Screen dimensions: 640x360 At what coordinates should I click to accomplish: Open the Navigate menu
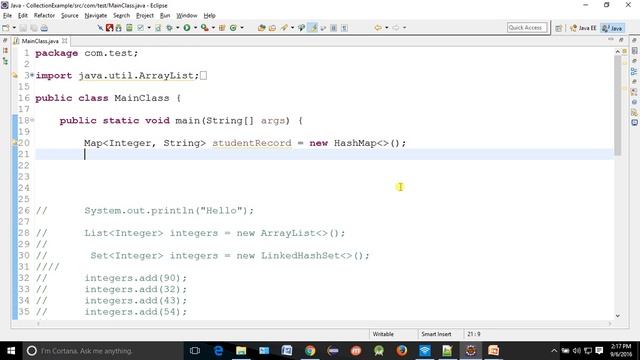[96, 16]
